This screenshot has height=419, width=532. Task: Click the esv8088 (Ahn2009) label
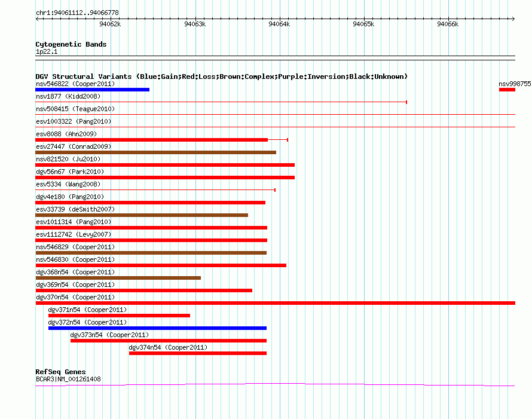(66, 134)
